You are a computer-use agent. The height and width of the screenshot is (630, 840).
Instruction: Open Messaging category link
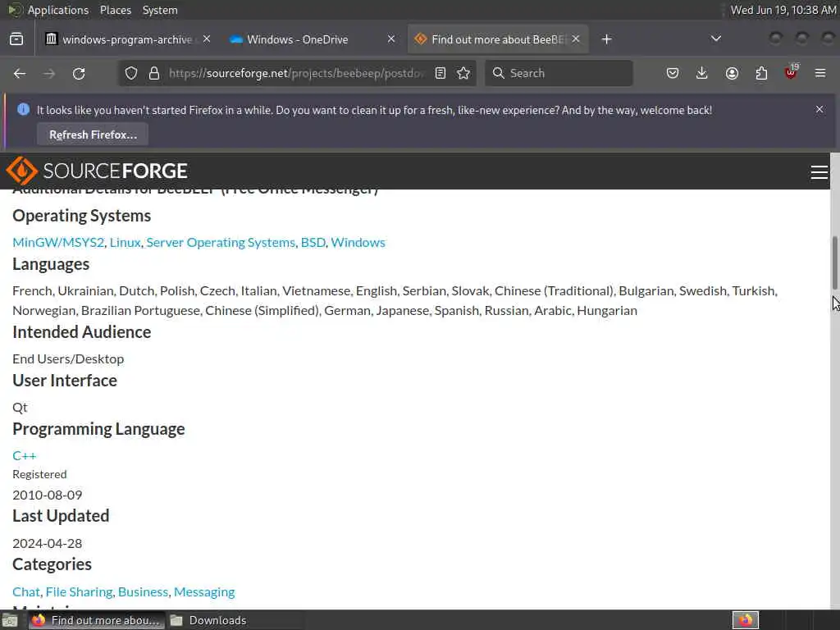point(204,592)
